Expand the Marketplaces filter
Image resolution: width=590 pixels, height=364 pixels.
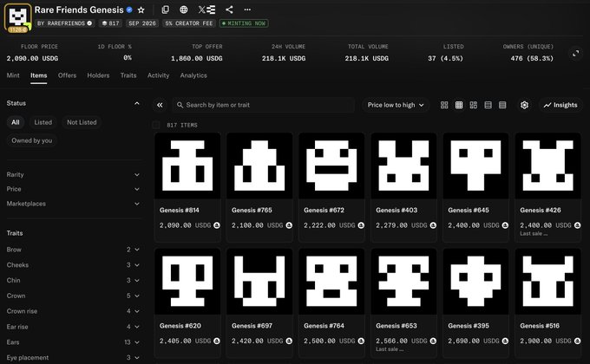[73, 204]
